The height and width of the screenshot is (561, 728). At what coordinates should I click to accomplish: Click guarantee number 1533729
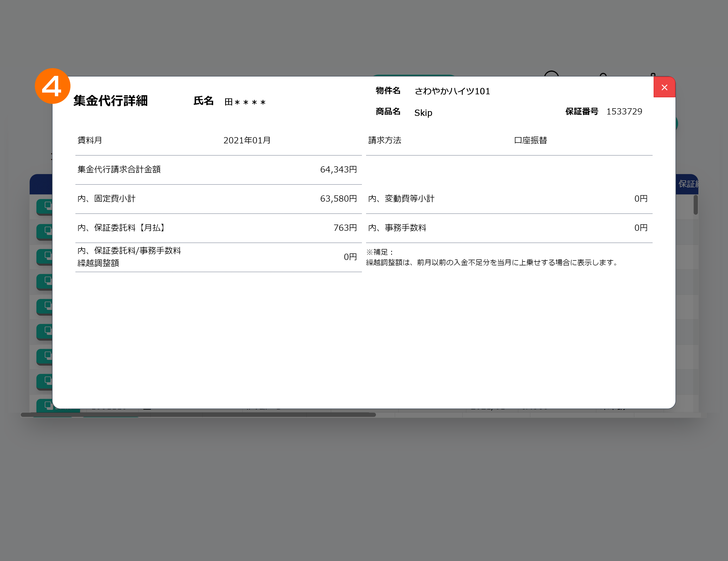point(624,112)
